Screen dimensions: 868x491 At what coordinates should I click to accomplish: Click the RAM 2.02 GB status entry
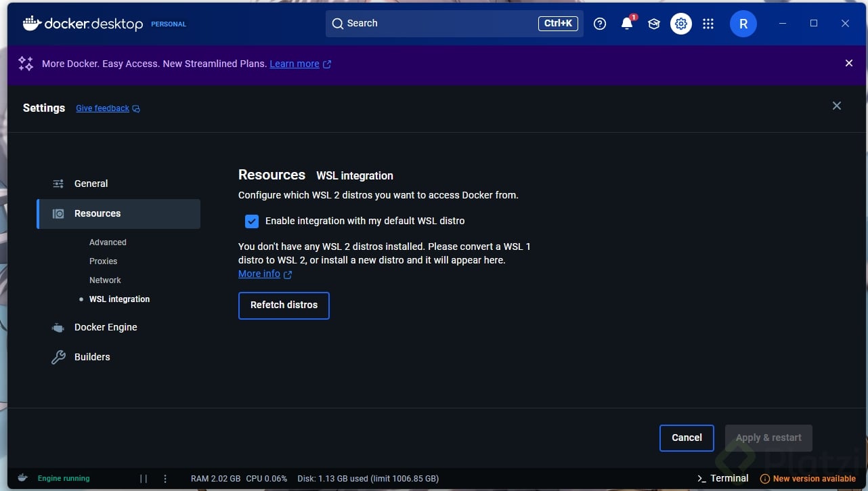215,478
